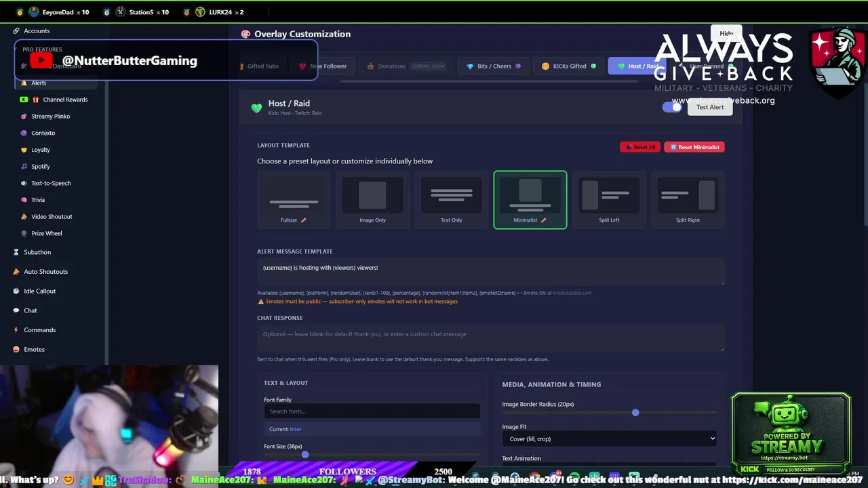Edit the alert message template field
Viewport: 868px width, 488px height.
coord(490,272)
